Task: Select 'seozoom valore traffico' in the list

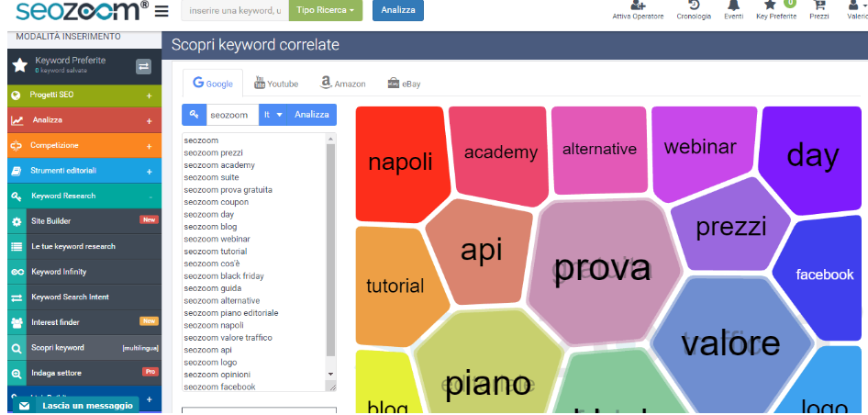Action: [228, 338]
